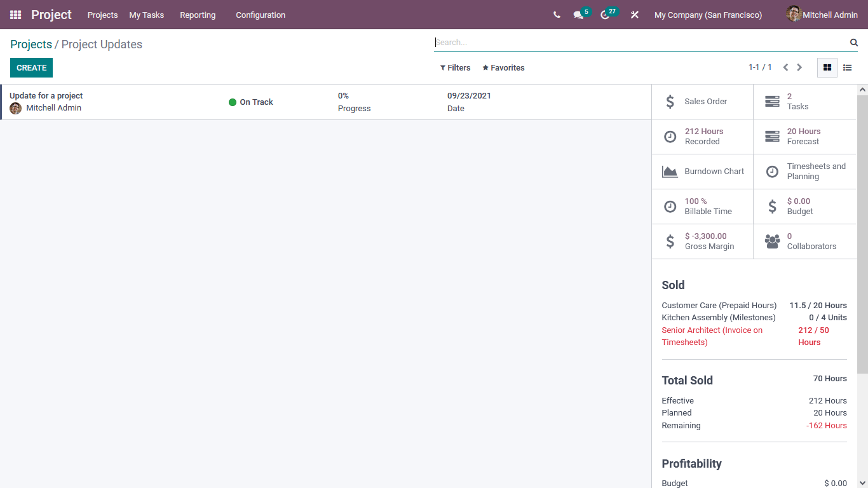Click the right panel vertical scrollbar

[862, 234]
